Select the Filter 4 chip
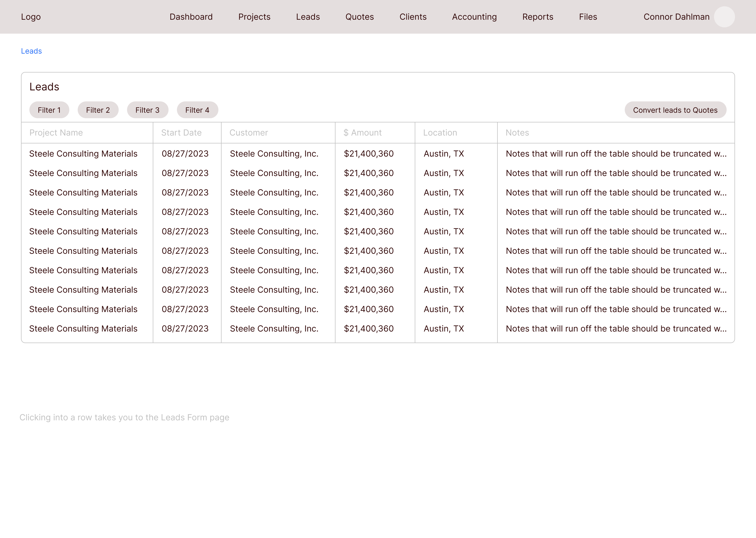Viewport: 756px width, 538px height. (x=197, y=110)
